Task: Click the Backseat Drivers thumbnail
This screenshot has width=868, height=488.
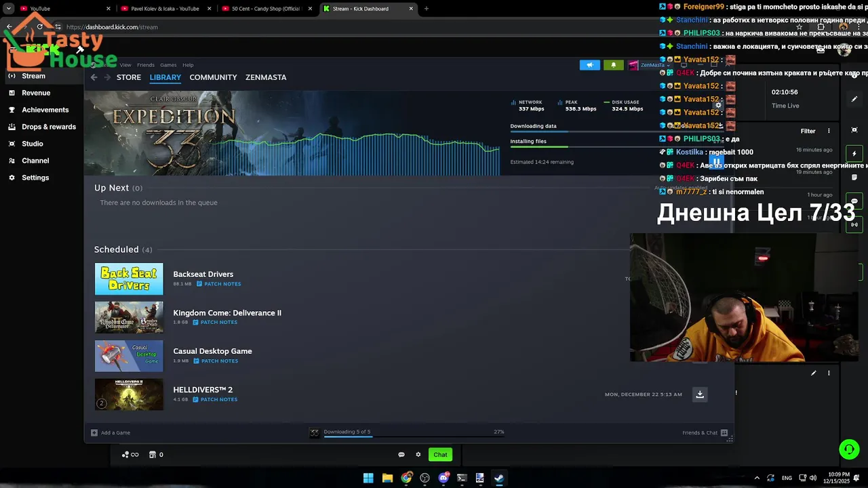Action: click(129, 279)
